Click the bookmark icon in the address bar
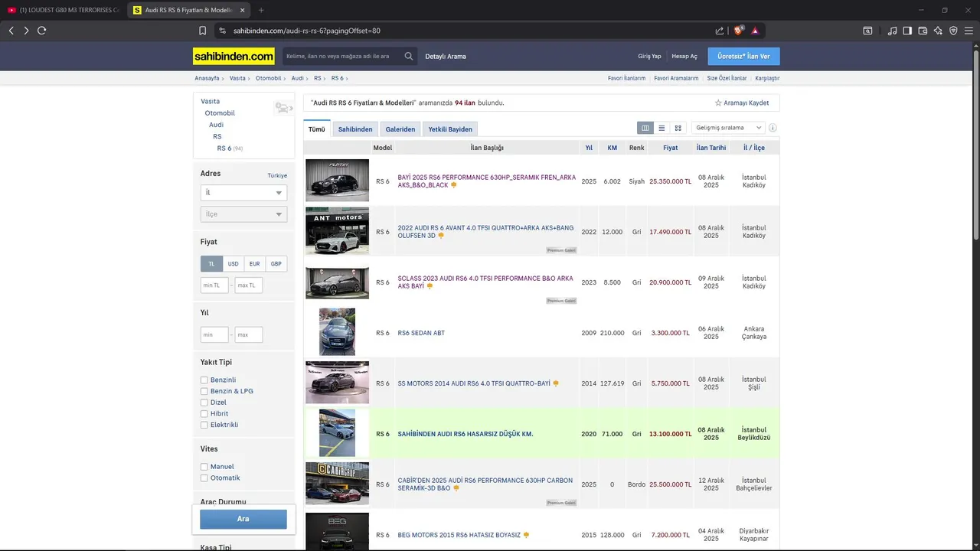 pos(202,31)
